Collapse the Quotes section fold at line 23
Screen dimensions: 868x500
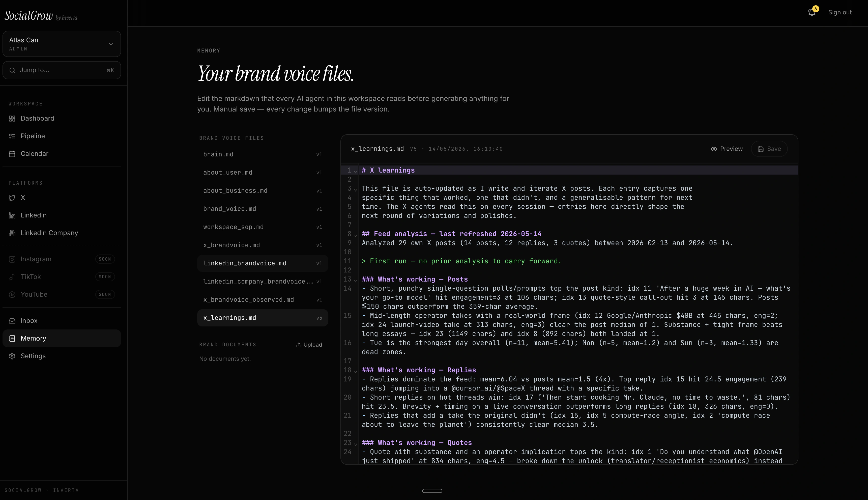point(356,444)
